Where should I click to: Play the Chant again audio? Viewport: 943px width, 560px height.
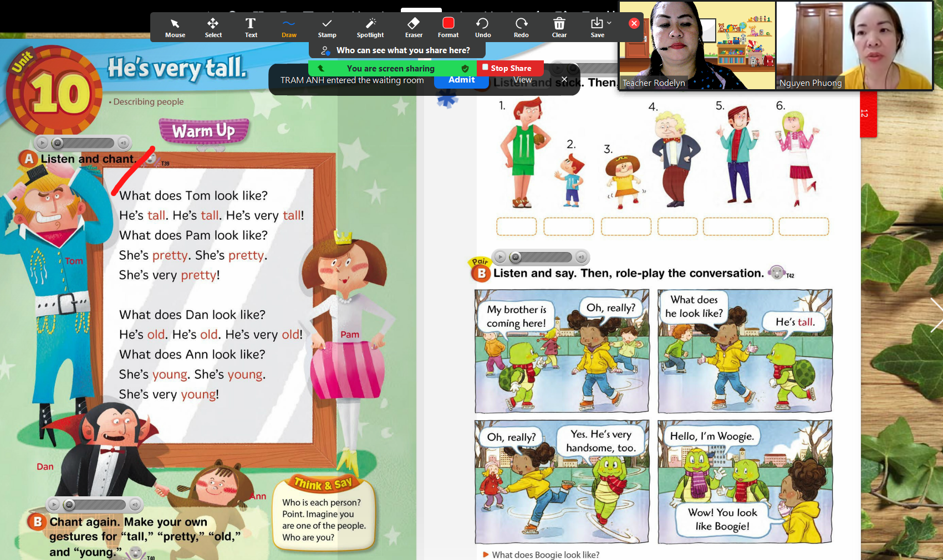tap(54, 505)
